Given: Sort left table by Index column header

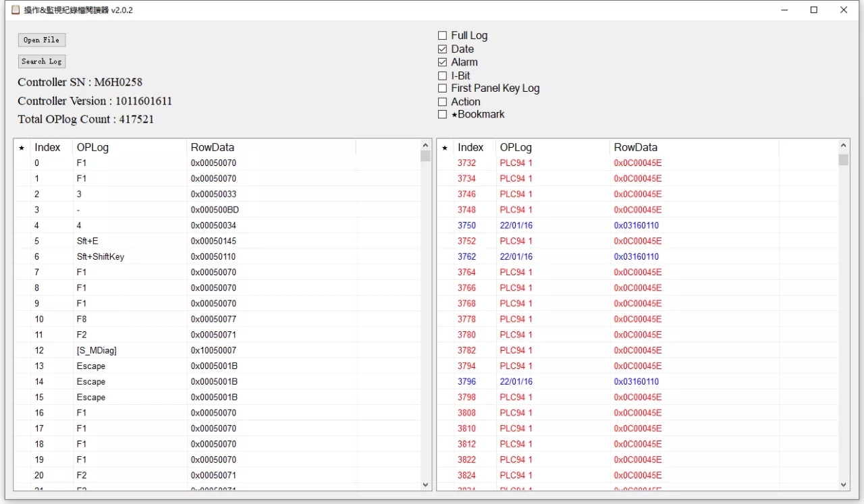Looking at the screenshot, I should coord(51,147).
